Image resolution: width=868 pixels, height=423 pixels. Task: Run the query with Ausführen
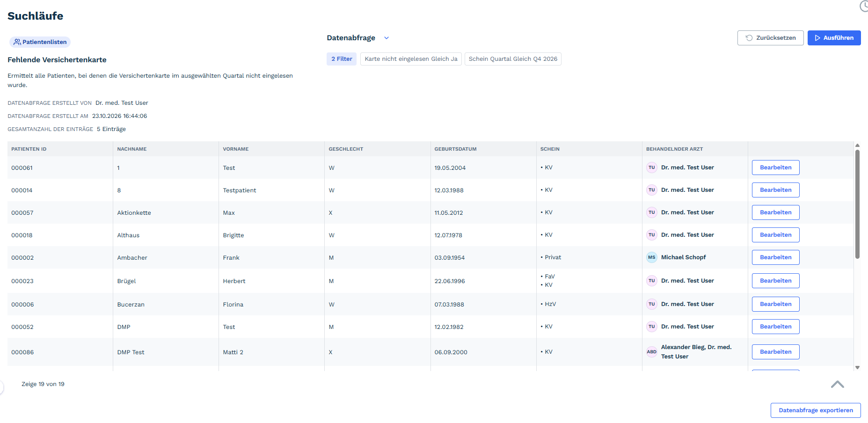[x=834, y=38]
